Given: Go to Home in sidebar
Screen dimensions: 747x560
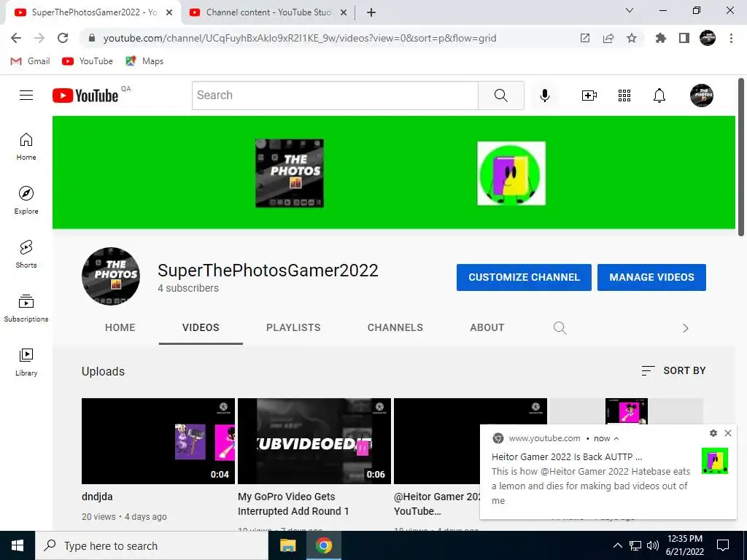Looking at the screenshot, I should tap(26, 147).
